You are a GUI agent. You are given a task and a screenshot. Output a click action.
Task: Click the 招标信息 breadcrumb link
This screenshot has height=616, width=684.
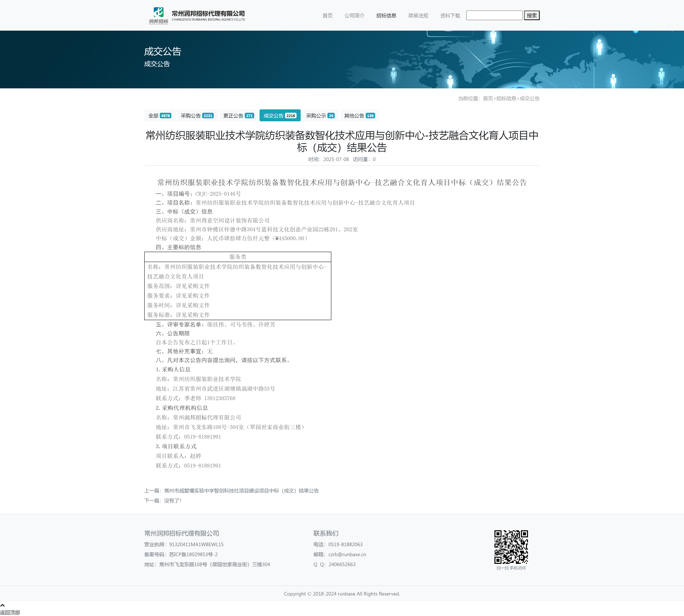(506, 99)
